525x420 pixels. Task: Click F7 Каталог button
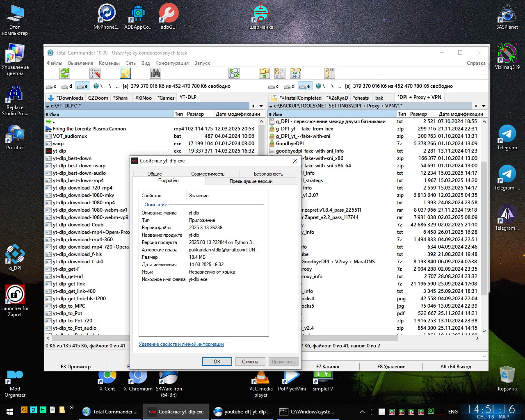(328, 367)
